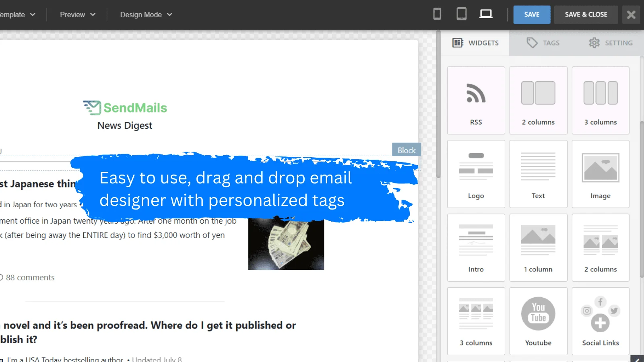Choose the Text widget
The height and width of the screenshot is (362, 644).
538,174
